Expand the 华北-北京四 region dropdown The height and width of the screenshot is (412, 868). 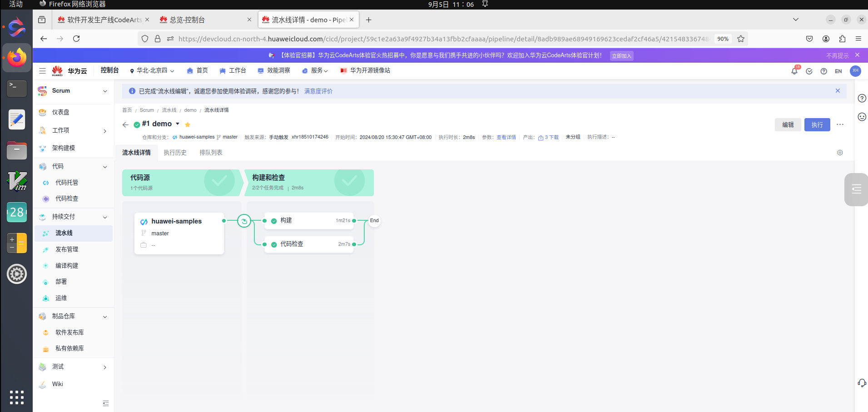152,70
